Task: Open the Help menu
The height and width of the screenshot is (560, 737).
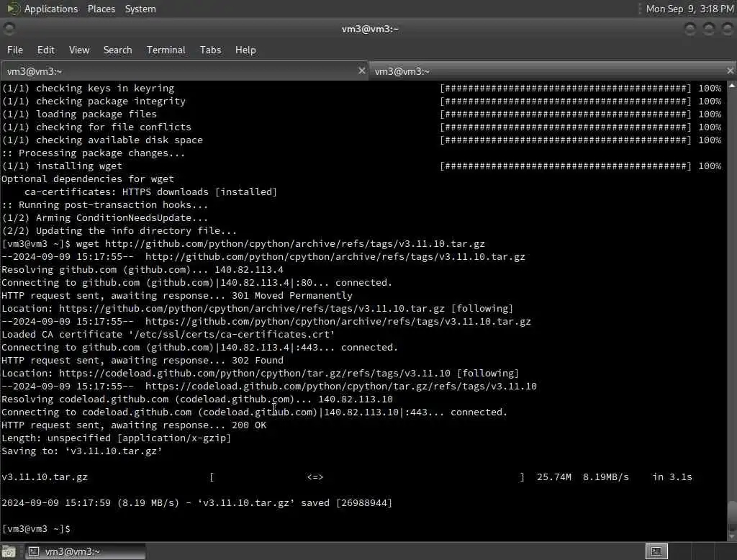Action: tap(245, 50)
